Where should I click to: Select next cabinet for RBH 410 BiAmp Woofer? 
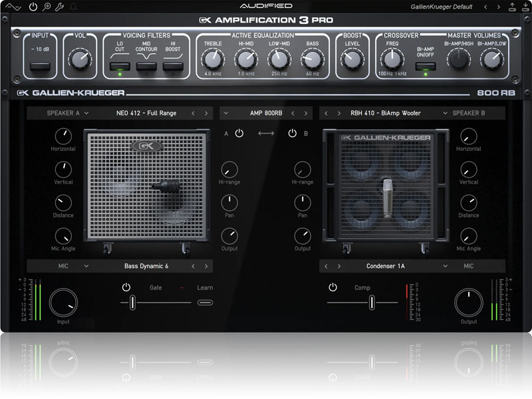click(339, 113)
